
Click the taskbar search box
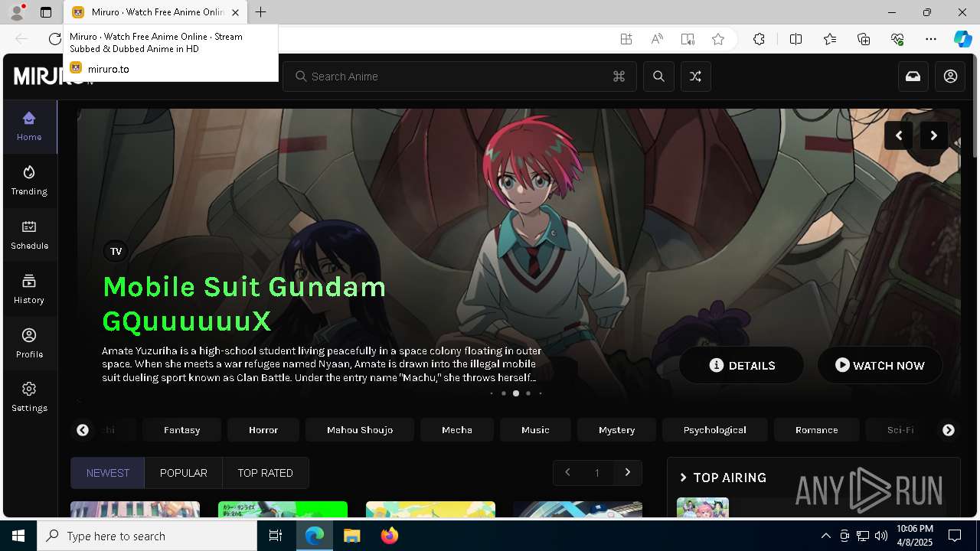point(147,536)
